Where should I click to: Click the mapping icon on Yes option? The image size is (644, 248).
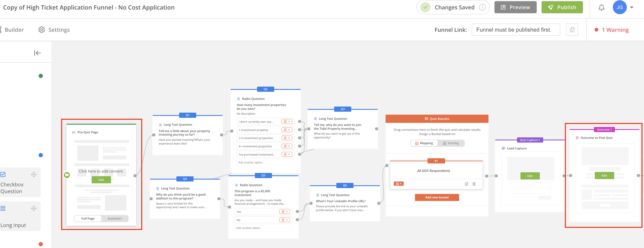click(x=283, y=212)
